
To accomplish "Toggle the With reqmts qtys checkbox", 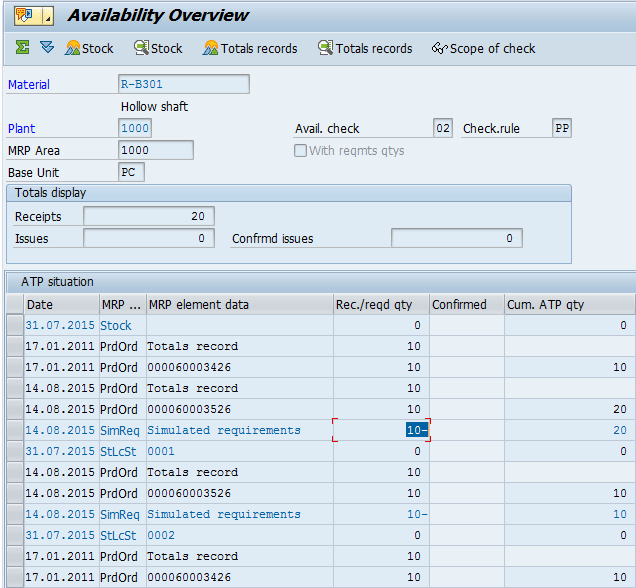I will point(300,150).
